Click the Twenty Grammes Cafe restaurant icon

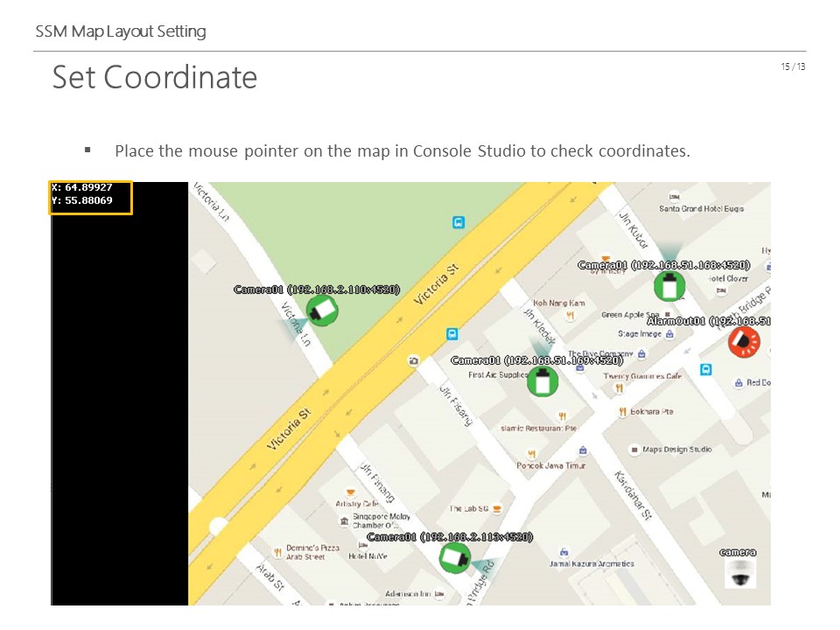pyautogui.click(x=619, y=388)
